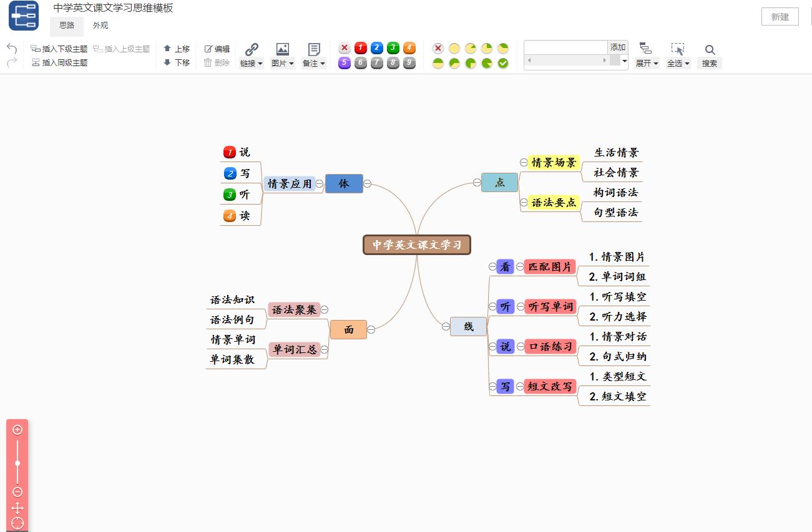Click the zoom in plus icon
812x532 pixels.
(17, 430)
